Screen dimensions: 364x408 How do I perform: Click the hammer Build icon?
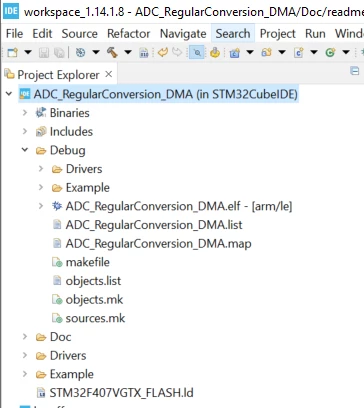click(112, 52)
